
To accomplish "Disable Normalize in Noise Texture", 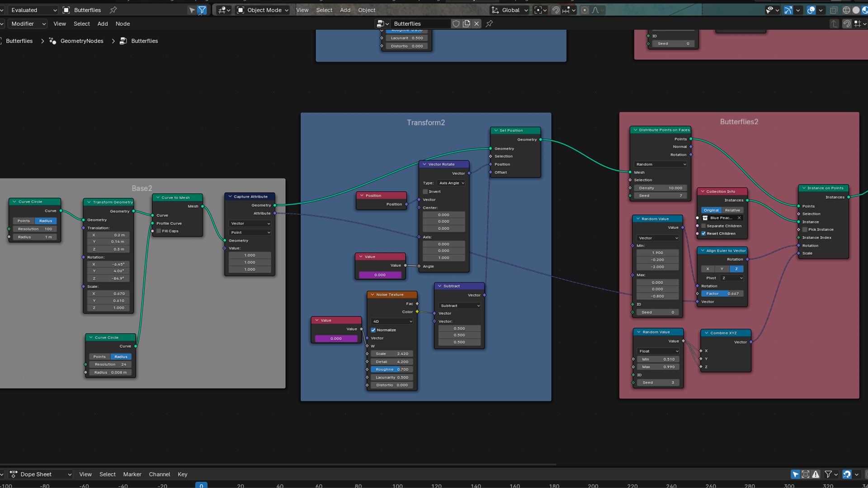I will (x=373, y=330).
